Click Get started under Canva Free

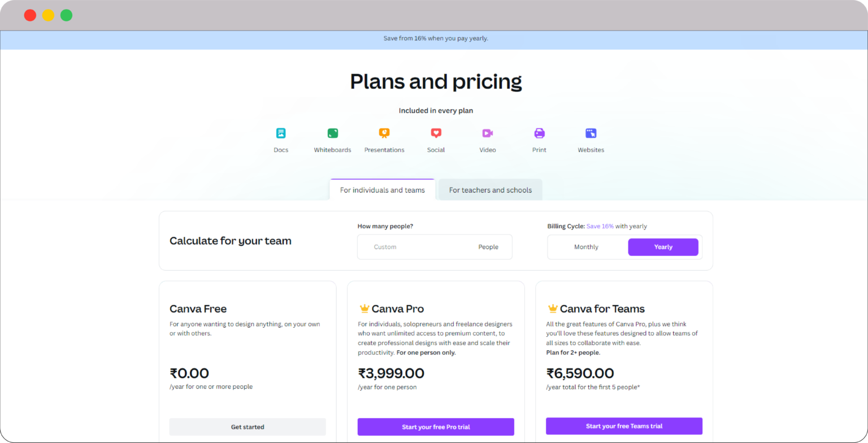tap(248, 427)
